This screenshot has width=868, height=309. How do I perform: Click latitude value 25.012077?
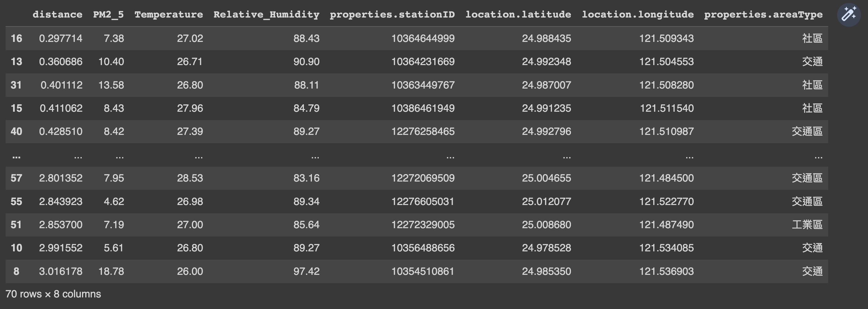pyautogui.click(x=547, y=201)
